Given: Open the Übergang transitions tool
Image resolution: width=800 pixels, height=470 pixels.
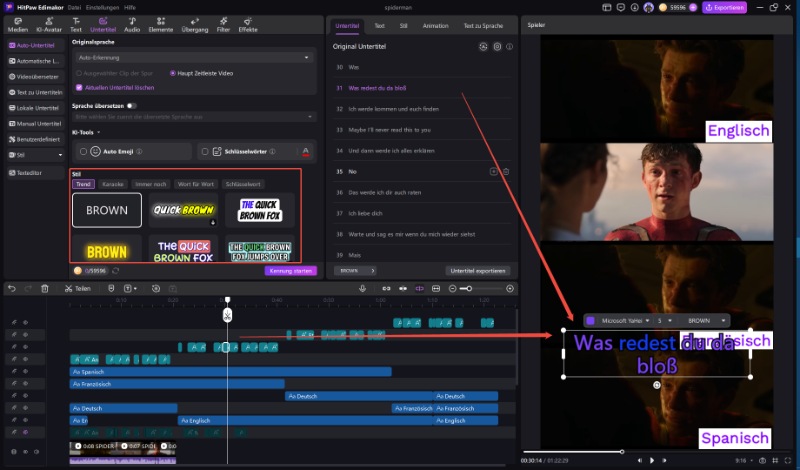Looking at the screenshot, I should [194, 24].
